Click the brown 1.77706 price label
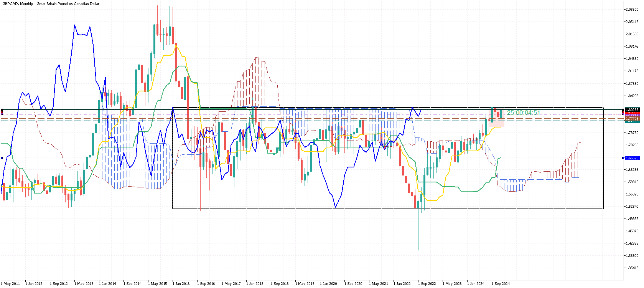 click(x=632, y=119)
